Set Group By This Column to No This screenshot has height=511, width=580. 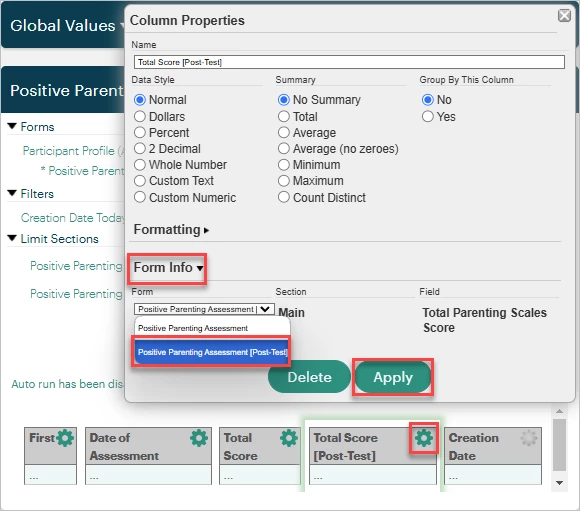pos(428,100)
